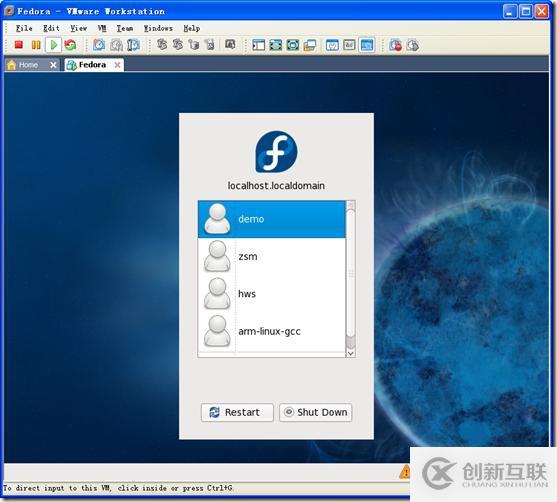Click the Restart button

[237, 412]
